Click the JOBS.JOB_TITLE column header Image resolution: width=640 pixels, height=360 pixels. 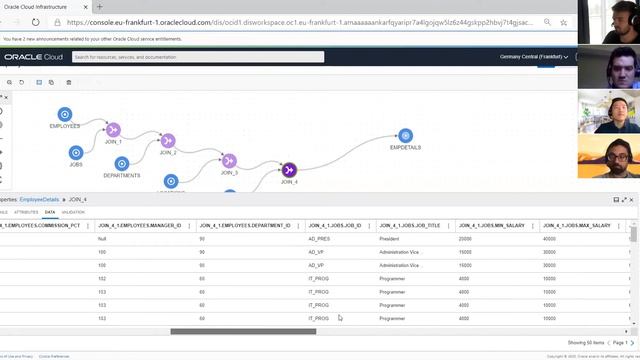(409, 226)
